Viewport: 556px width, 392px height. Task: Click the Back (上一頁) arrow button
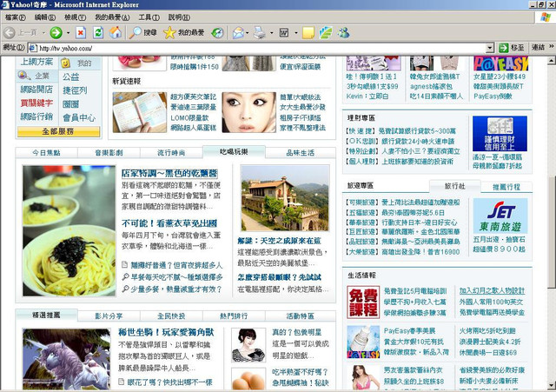click(x=10, y=33)
